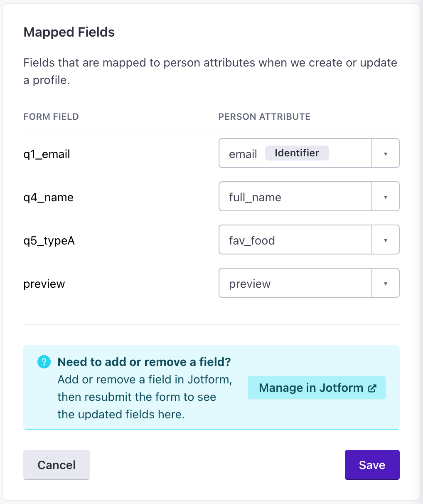Image resolution: width=423 pixels, height=504 pixels.
Task: Expand the fav_food dropdown arrow
Action: pyautogui.click(x=386, y=240)
